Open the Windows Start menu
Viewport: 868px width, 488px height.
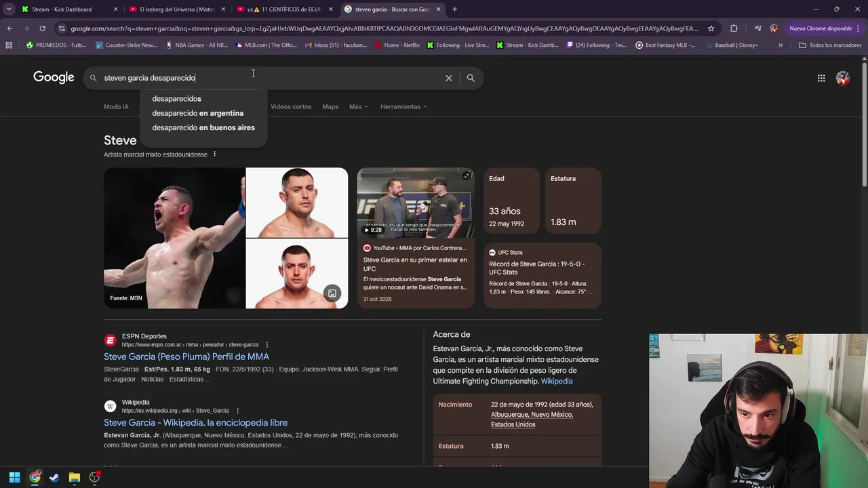14,477
